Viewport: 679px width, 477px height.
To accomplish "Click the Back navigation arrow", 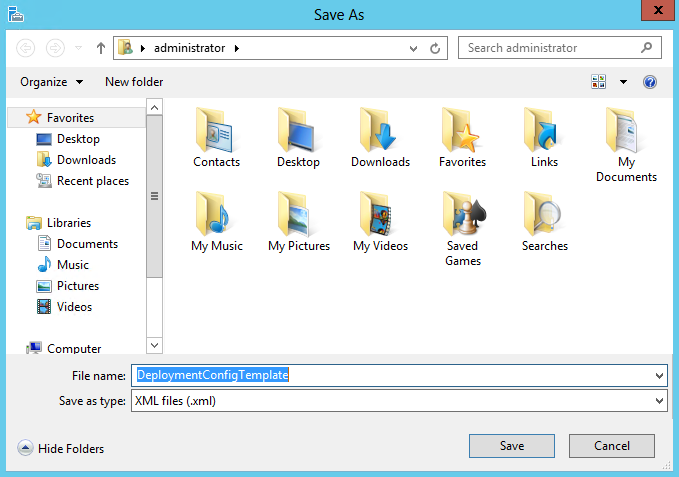I will point(26,48).
